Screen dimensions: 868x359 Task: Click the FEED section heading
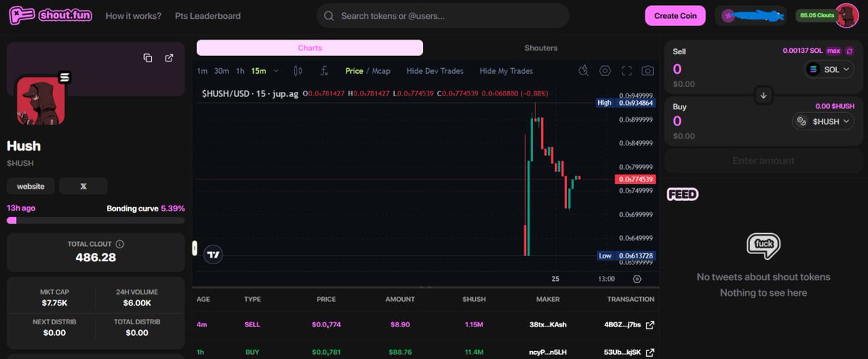682,194
